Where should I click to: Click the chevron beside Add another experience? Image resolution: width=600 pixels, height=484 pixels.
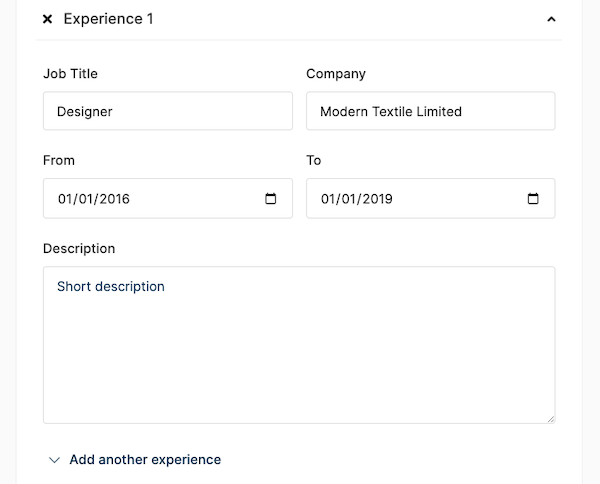(x=54, y=460)
